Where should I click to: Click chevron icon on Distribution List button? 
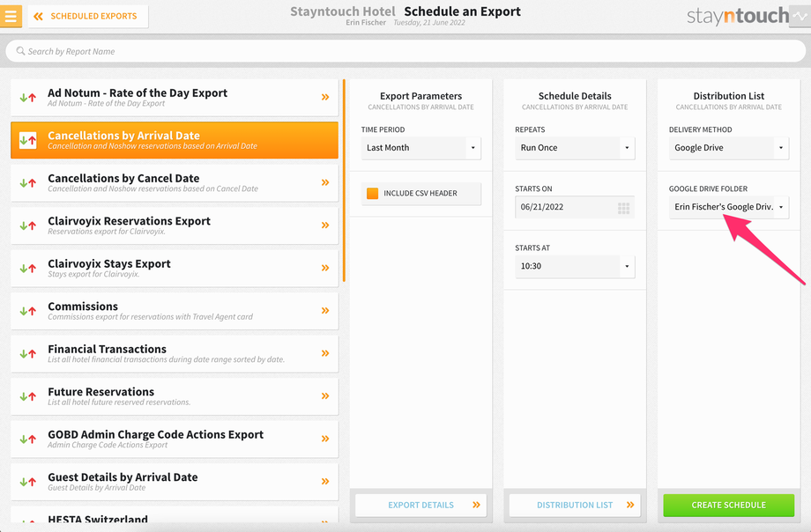coord(630,505)
